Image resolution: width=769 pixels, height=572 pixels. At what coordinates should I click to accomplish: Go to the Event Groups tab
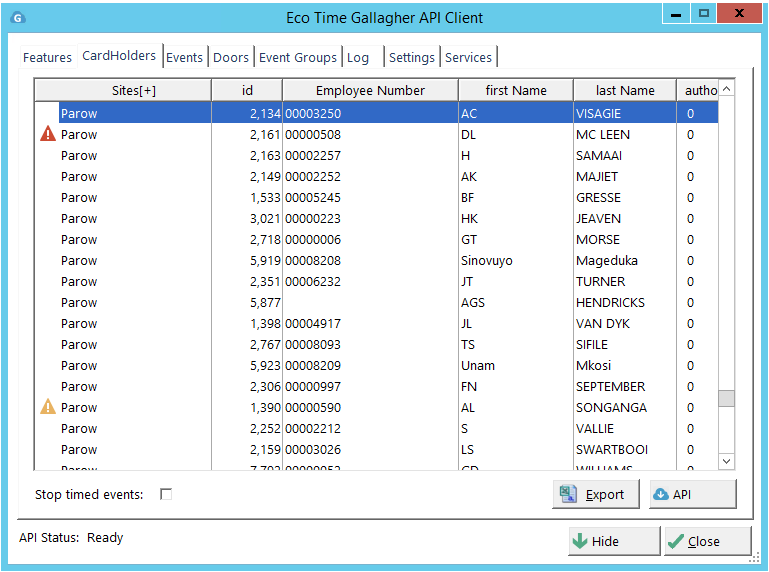pyautogui.click(x=298, y=57)
